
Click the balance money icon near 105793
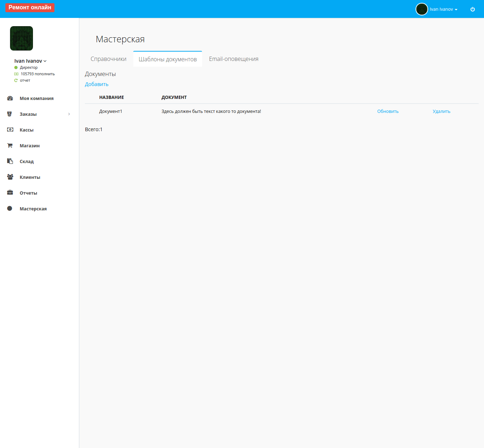click(16, 74)
